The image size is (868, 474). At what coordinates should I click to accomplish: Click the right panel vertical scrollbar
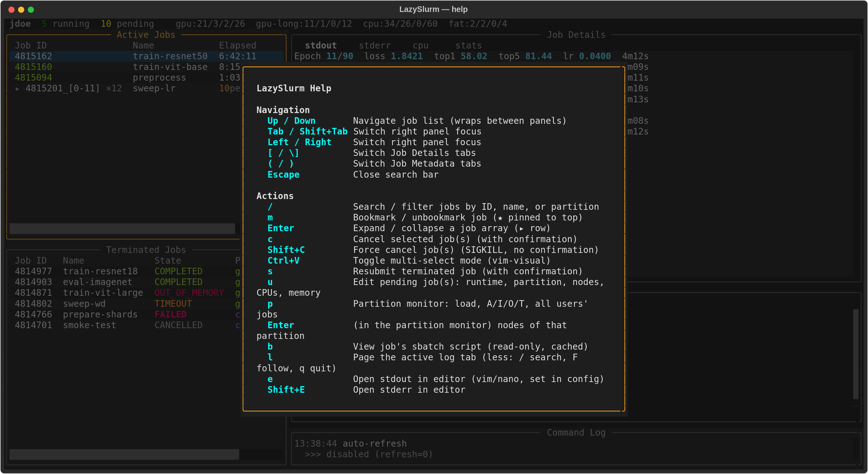click(x=855, y=354)
